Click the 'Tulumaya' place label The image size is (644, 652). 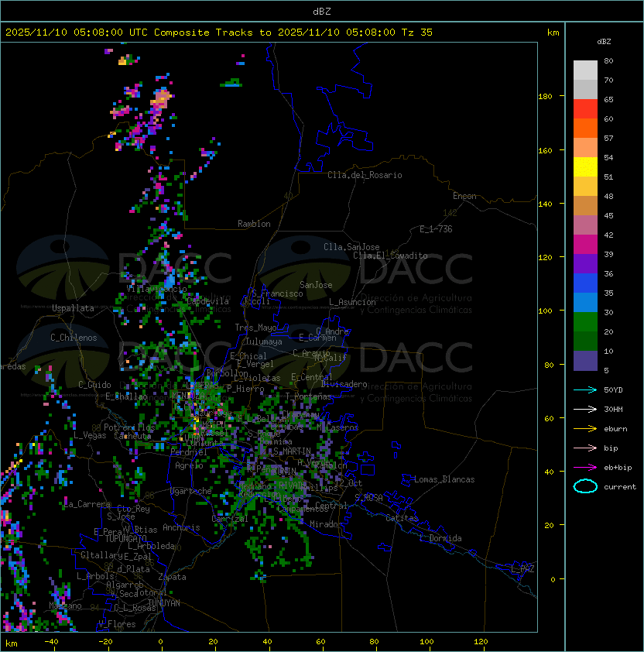click(264, 341)
